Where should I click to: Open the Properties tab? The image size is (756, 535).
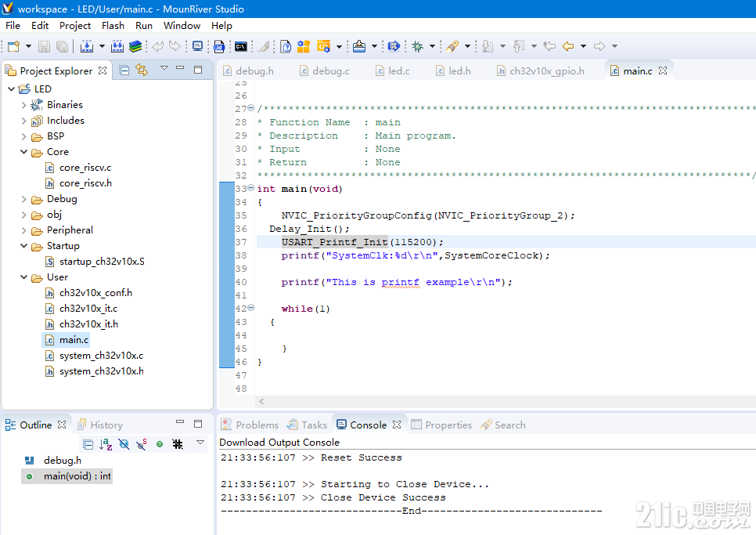click(x=441, y=425)
